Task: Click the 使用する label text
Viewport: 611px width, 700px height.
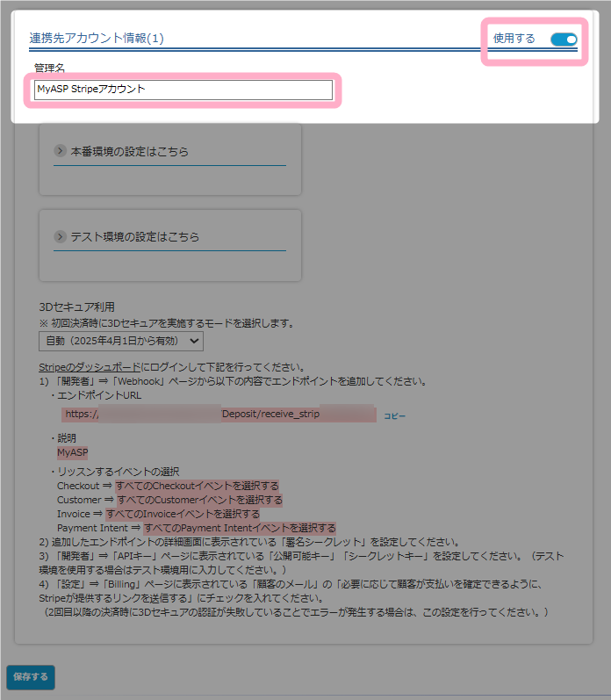Action: (514, 39)
